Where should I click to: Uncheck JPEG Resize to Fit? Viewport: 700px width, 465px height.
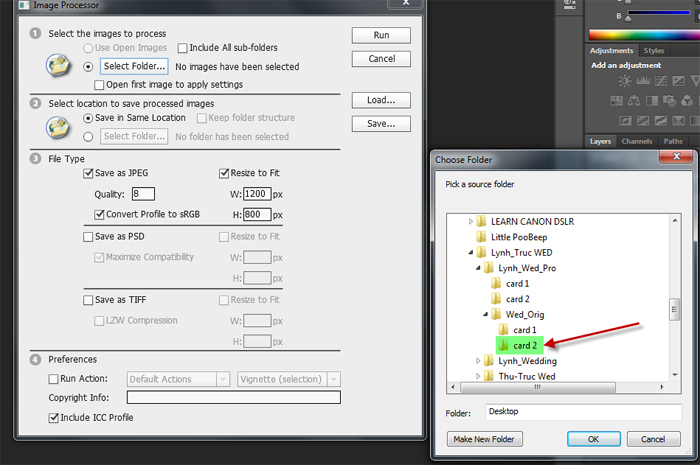[224, 173]
